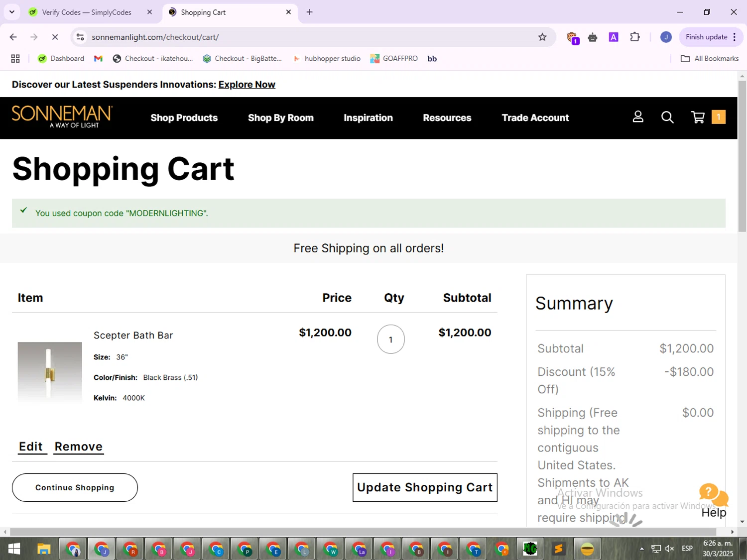
Task: Open the shopping cart icon in header
Action: pyautogui.click(x=698, y=117)
